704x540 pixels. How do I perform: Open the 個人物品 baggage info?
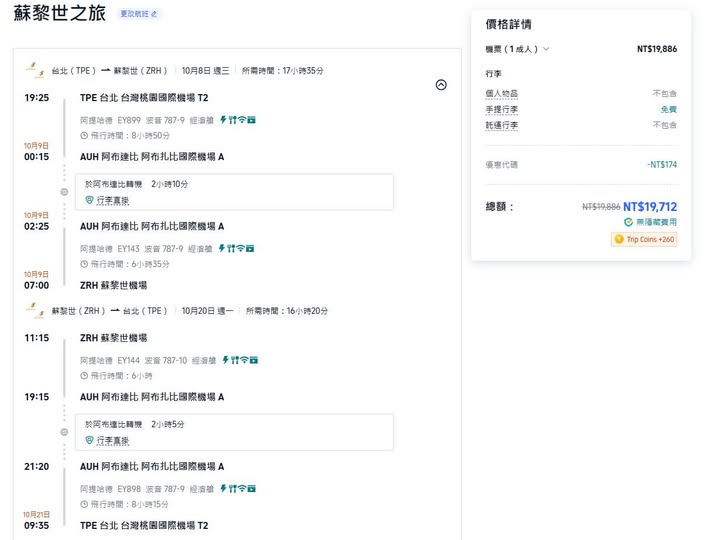(501, 93)
